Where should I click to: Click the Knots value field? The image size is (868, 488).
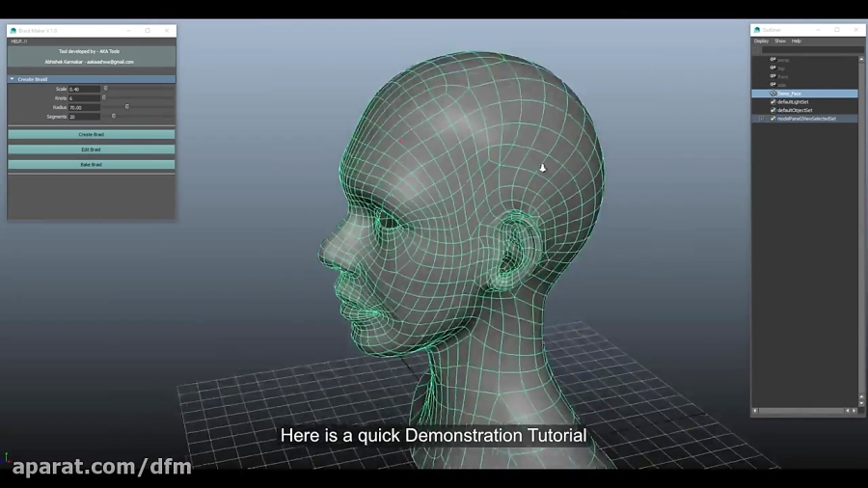coord(84,98)
